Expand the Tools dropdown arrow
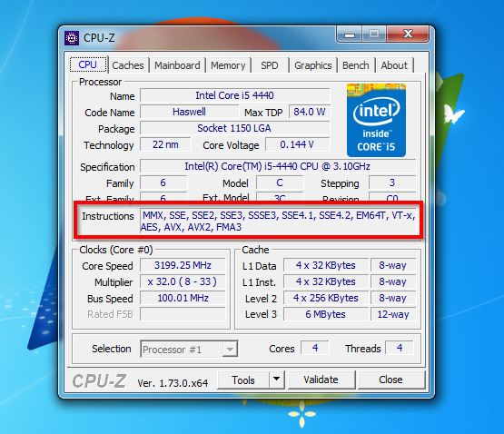 (276, 380)
